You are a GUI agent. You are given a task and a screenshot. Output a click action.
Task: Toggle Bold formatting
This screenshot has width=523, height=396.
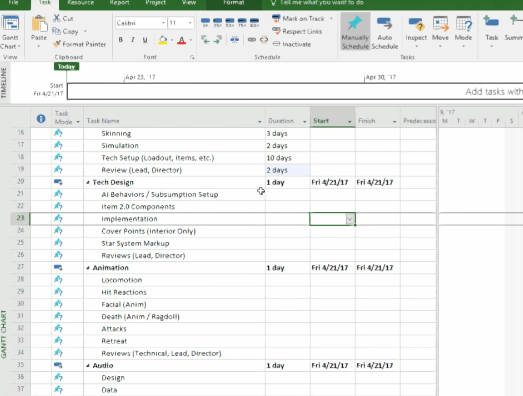tap(121, 40)
